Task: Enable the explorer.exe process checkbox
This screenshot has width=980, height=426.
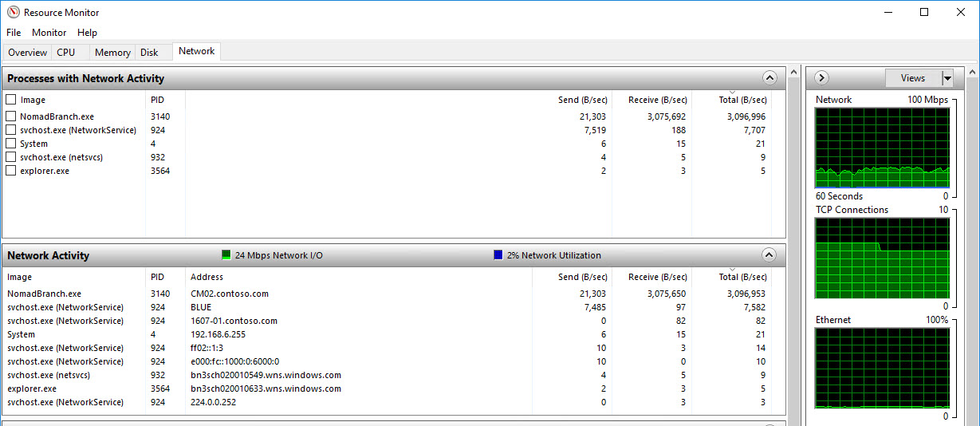Action: (11, 171)
